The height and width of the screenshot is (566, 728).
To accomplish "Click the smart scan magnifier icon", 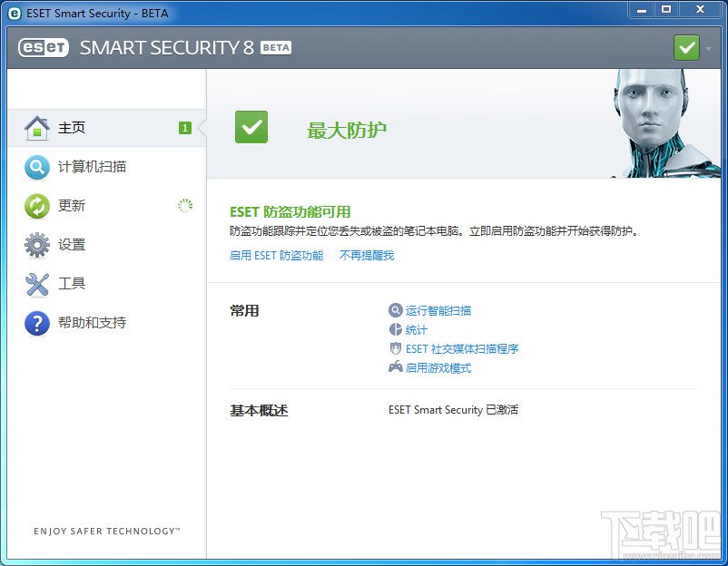I will [395, 310].
